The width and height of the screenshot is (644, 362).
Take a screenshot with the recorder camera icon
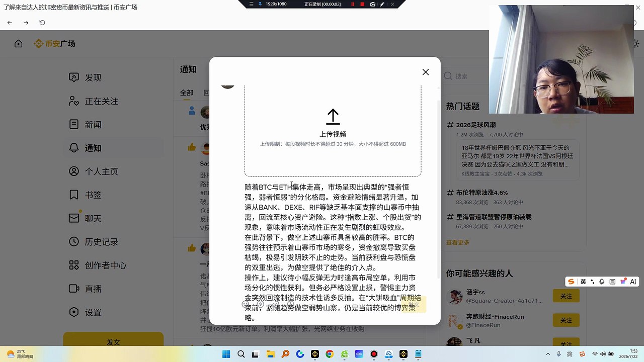click(x=372, y=4)
